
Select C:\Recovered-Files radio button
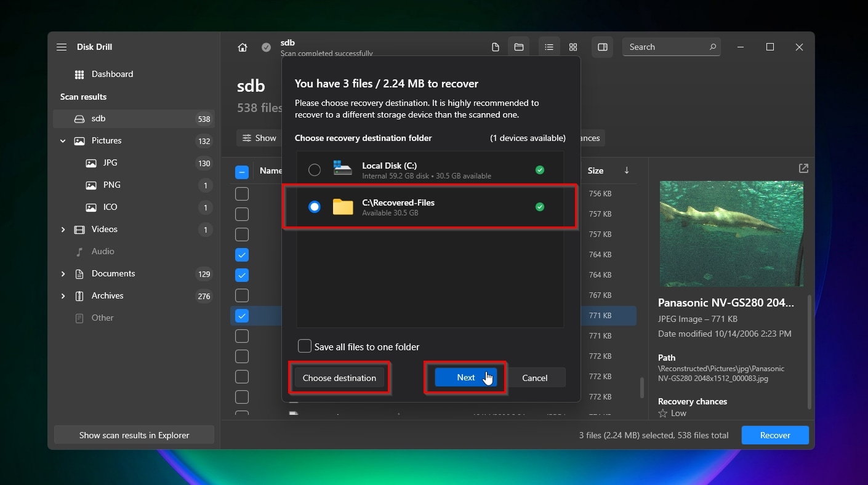click(315, 207)
